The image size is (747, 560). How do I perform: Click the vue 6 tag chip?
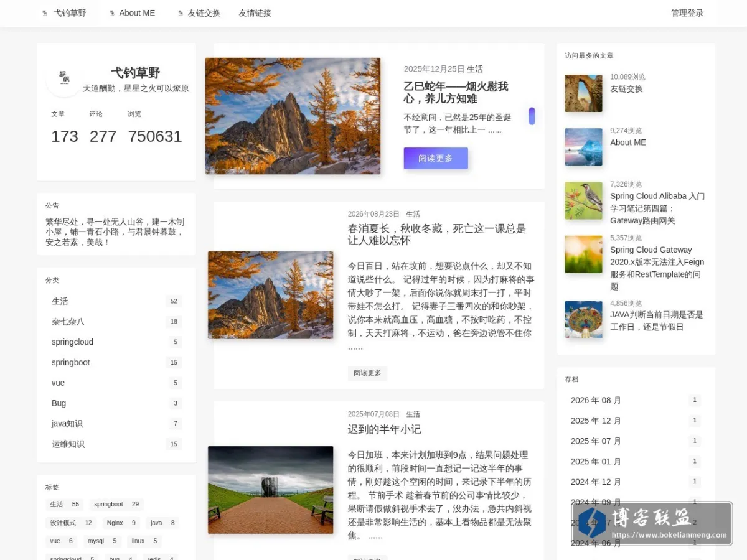pyautogui.click(x=62, y=541)
